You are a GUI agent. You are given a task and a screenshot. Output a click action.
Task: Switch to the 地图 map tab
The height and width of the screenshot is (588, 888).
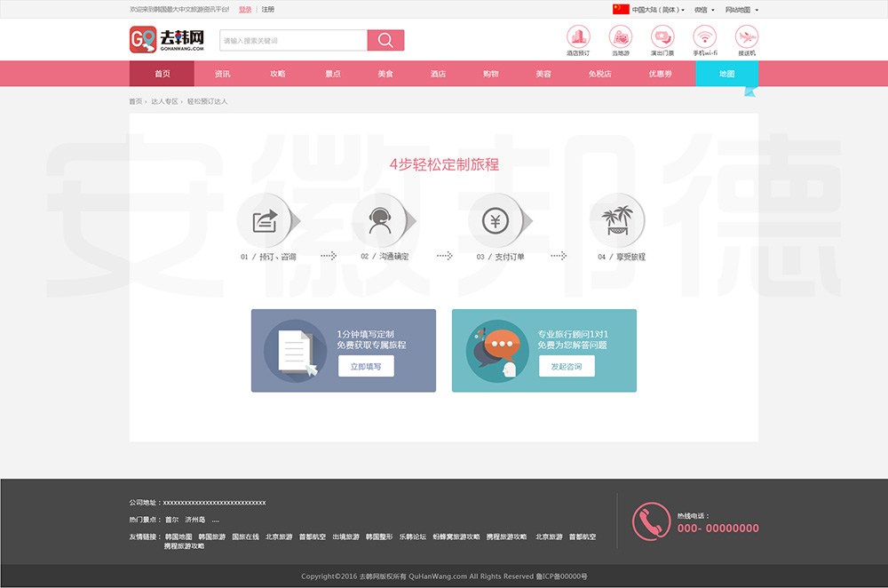pos(726,74)
